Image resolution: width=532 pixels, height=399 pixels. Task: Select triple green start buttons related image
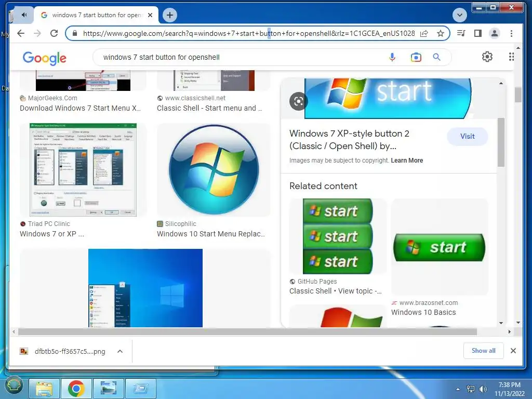(x=338, y=236)
